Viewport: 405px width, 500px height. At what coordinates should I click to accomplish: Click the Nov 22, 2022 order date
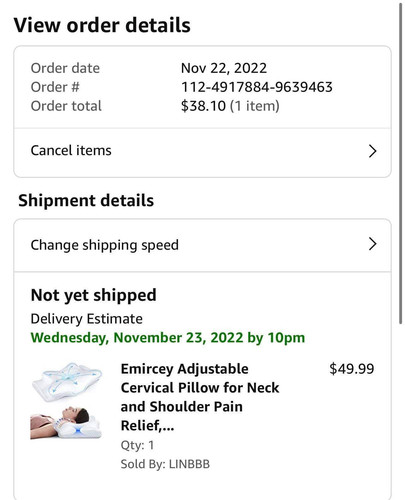[x=224, y=68]
